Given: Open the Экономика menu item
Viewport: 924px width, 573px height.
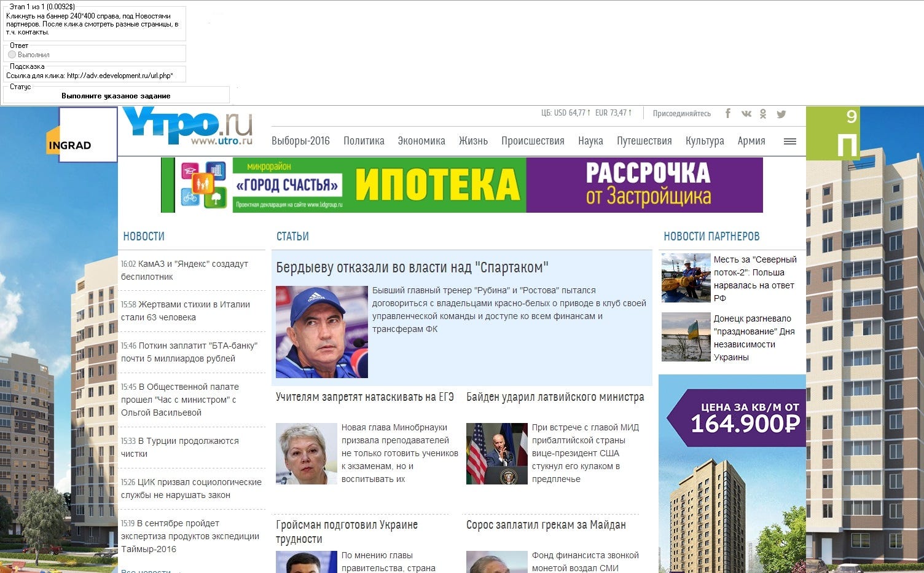Looking at the screenshot, I should [x=421, y=141].
